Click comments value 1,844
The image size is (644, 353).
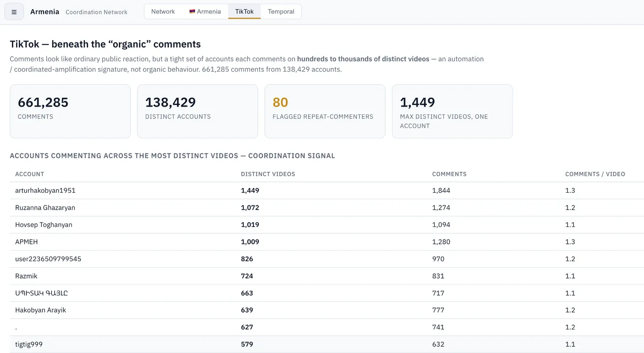click(x=441, y=190)
